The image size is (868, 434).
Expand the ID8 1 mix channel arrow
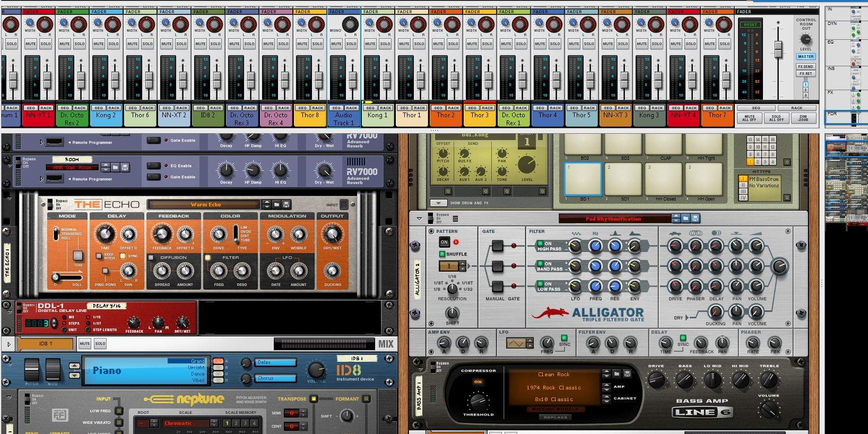coord(8,344)
